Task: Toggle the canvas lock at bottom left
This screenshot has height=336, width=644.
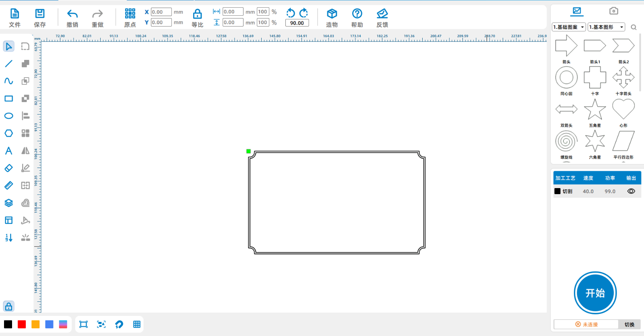Action: 8,307
